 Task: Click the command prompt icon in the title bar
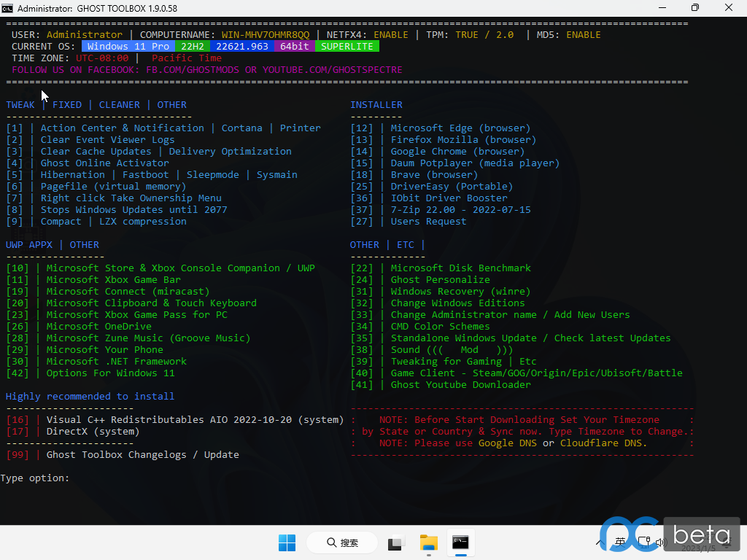pyautogui.click(x=7, y=8)
